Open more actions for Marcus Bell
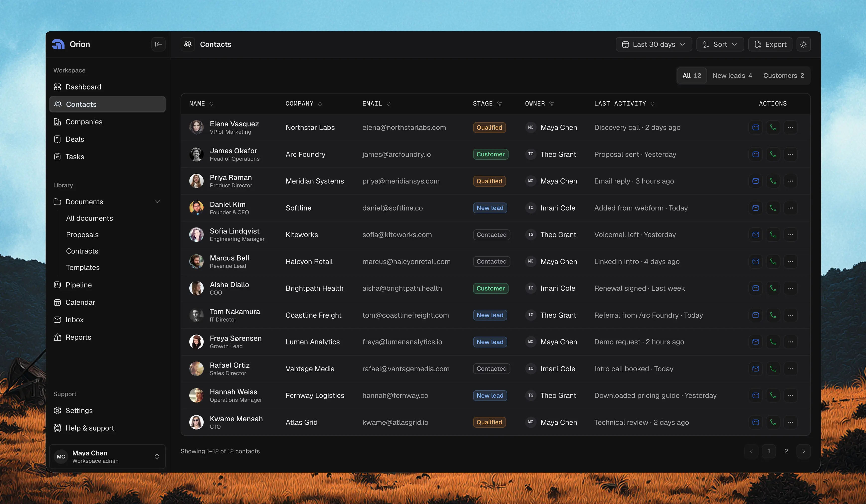Image resolution: width=866 pixels, height=504 pixels. [790, 261]
